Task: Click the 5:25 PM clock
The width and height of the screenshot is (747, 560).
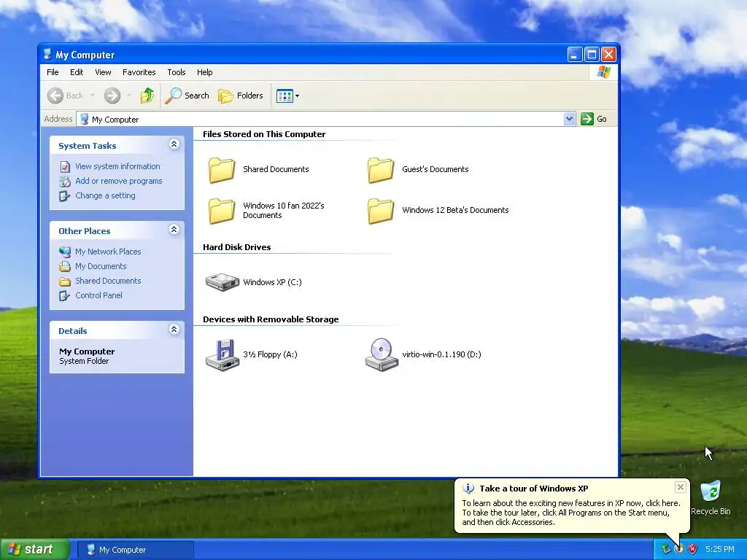Action: 720,550
